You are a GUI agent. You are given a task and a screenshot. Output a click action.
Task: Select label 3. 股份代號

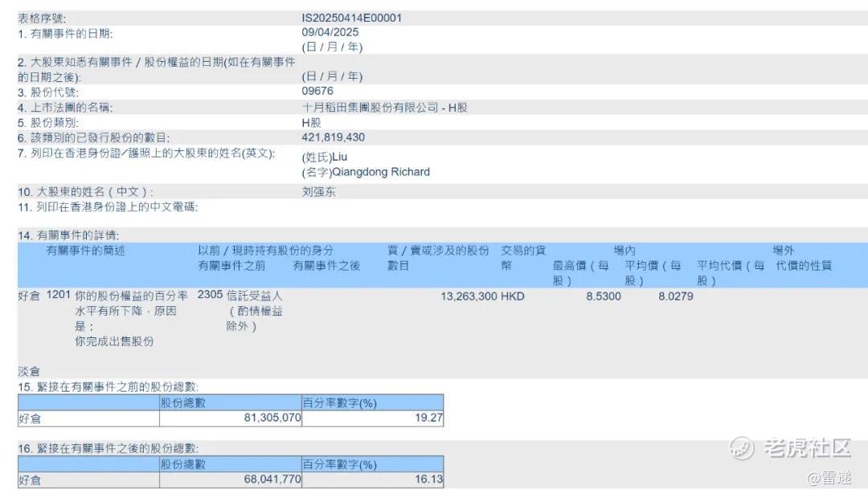pyautogui.click(x=47, y=92)
